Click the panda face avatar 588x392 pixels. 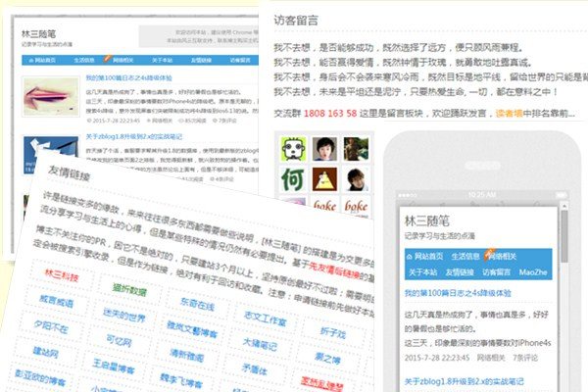coord(293,147)
